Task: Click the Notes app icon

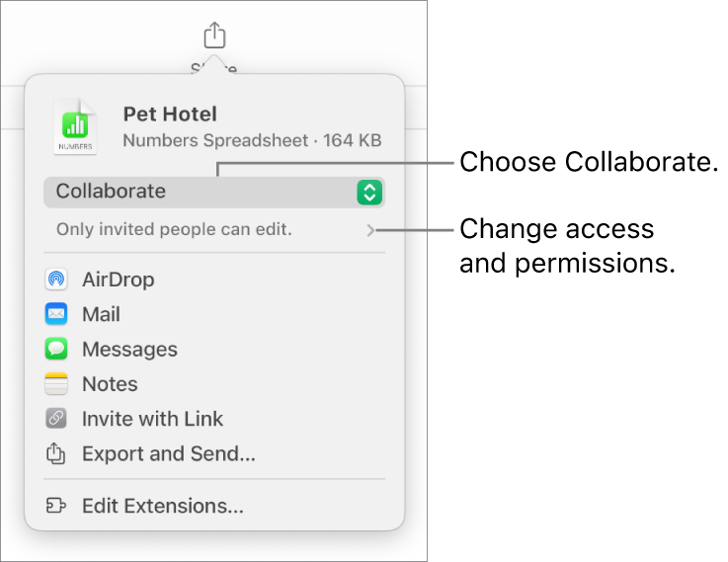Action: pos(57,384)
